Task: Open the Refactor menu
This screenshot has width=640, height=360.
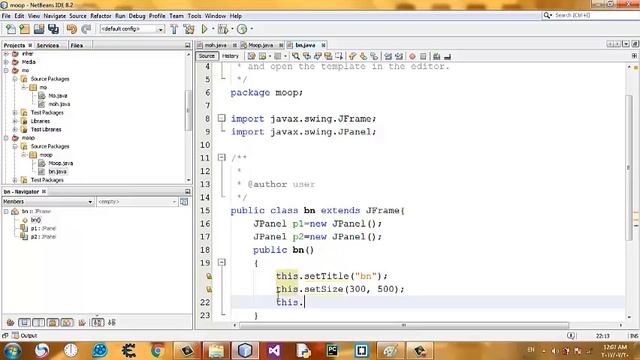Action: [x=100, y=16]
